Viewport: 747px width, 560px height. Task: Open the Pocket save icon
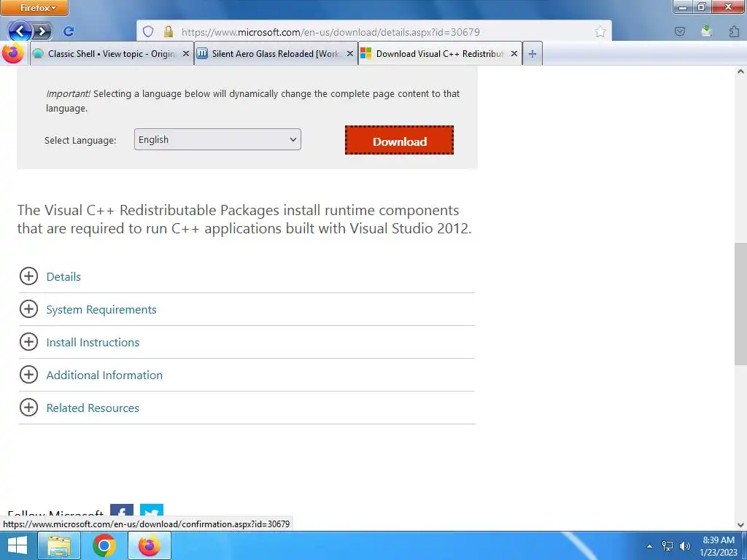click(680, 32)
